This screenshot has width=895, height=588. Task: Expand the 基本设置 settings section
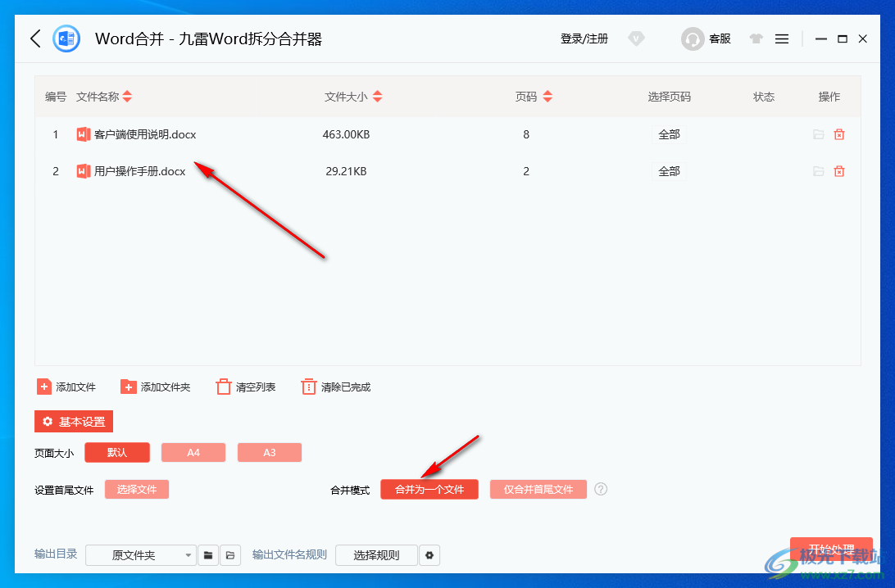(x=73, y=421)
